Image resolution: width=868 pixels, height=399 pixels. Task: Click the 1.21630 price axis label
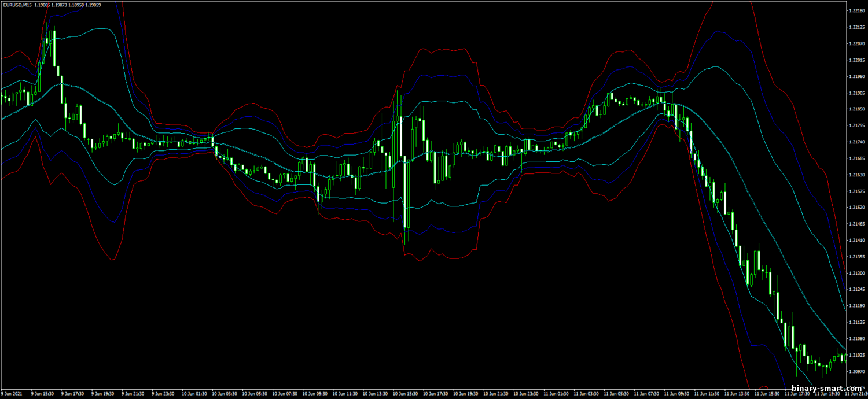pyautogui.click(x=857, y=175)
